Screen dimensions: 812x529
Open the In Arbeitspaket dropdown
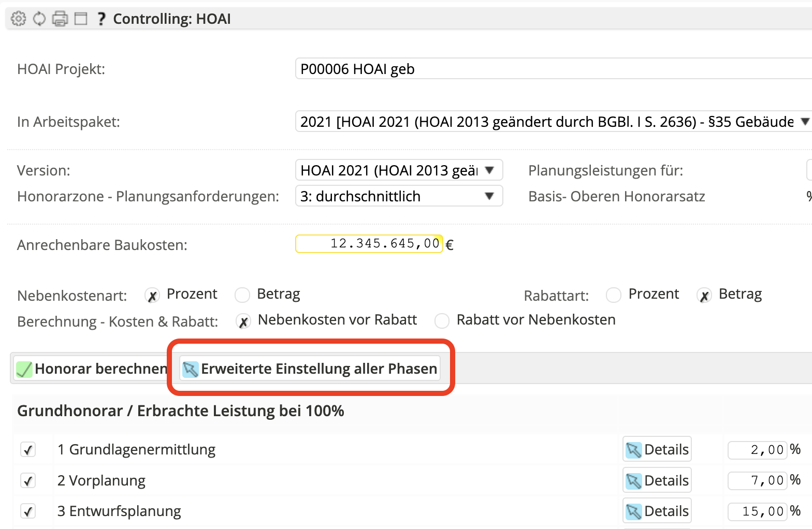click(x=552, y=122)
